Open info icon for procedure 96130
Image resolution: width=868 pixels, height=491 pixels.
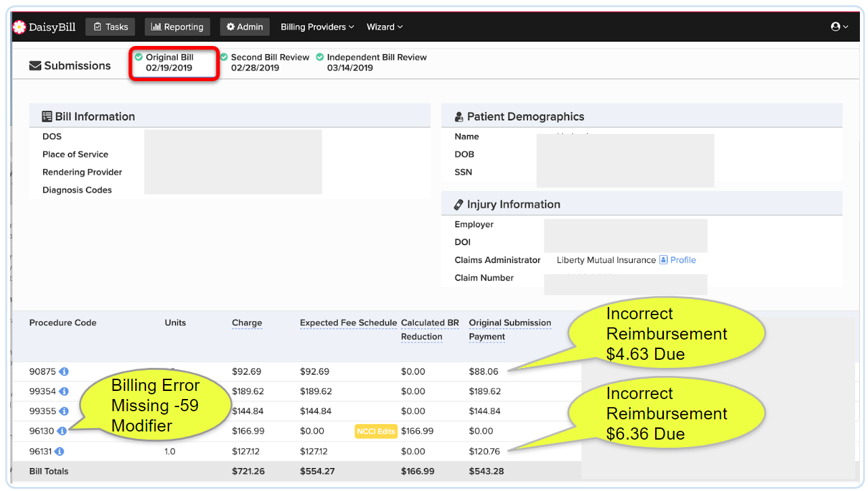(62, 431)
